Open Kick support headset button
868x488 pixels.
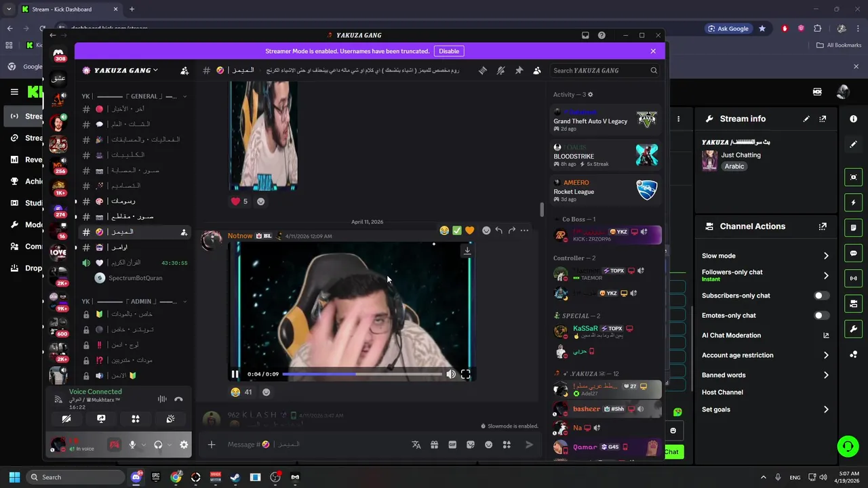[x=848, y=446]
